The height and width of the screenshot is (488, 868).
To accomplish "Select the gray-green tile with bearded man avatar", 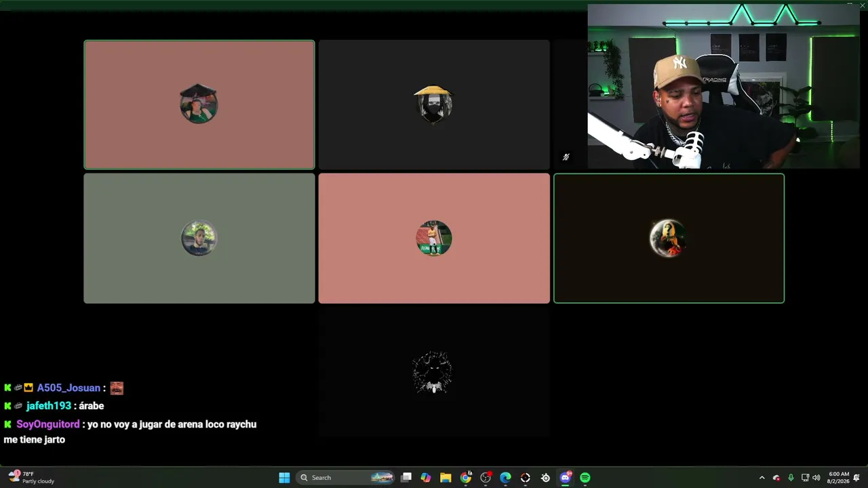I will 199,238.
